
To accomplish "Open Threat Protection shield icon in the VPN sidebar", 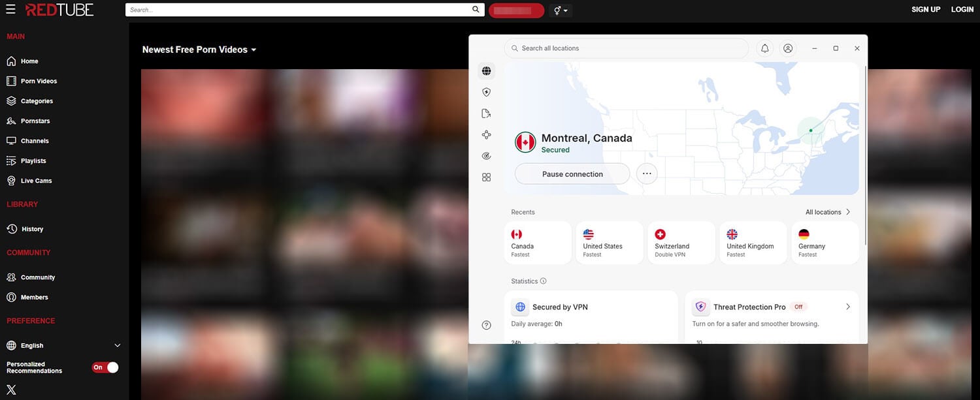I will coord(486,93).
